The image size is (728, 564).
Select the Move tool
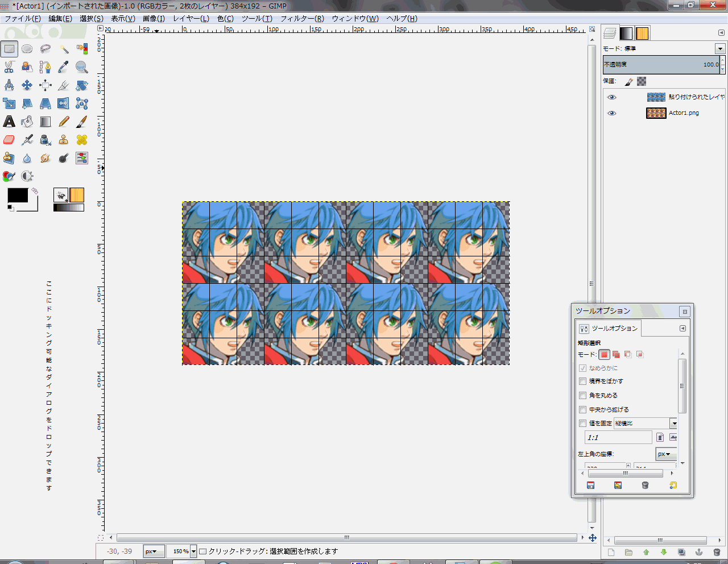pyautogui.click(x=27, y=85)
